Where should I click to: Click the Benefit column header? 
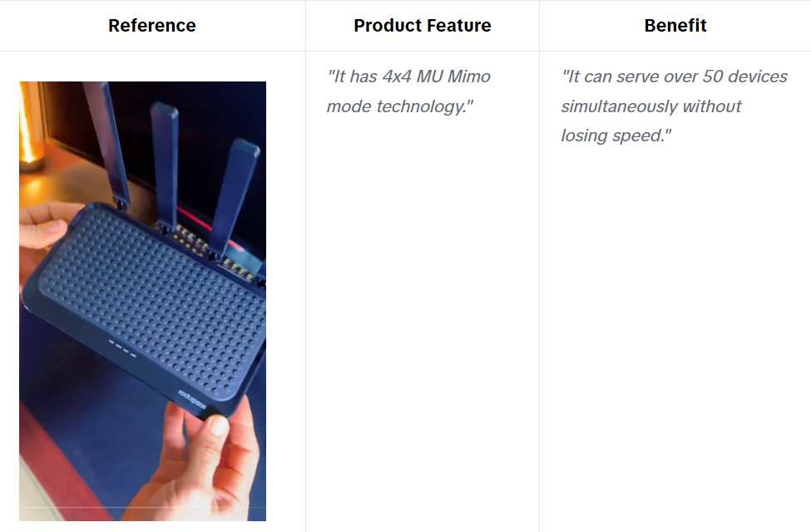pyautogui.click(x=675, y=26)
